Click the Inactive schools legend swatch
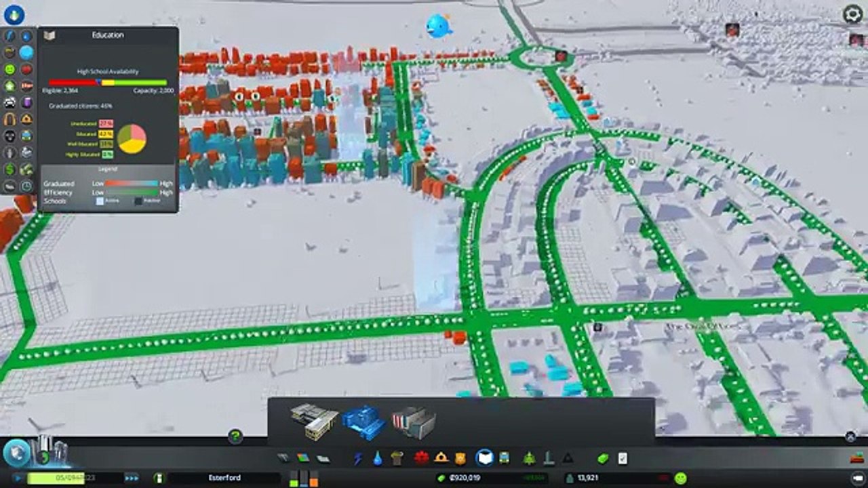868x488 pixels. coord(138,201)
